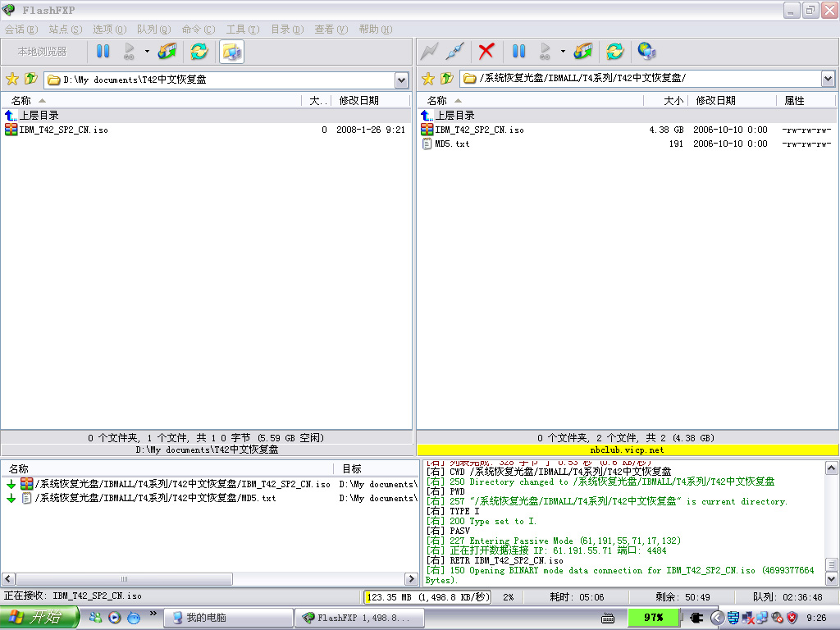This screenshot has width=840, height=630.
Task: Toggle the switch-browser icon in left toolbar
Action: (232, 52)
